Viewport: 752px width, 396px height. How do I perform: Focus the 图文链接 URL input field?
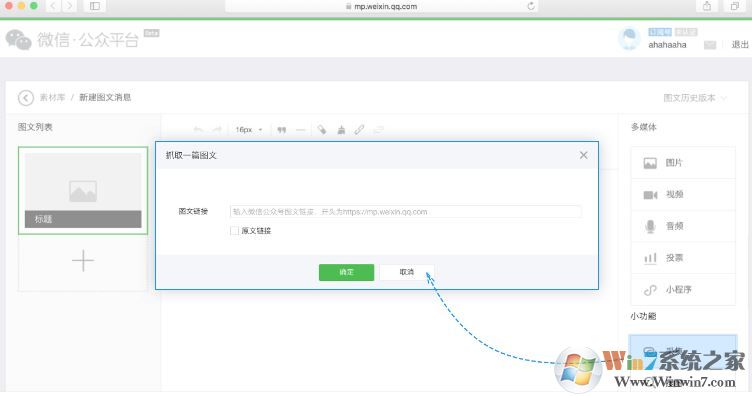point(405,211)
